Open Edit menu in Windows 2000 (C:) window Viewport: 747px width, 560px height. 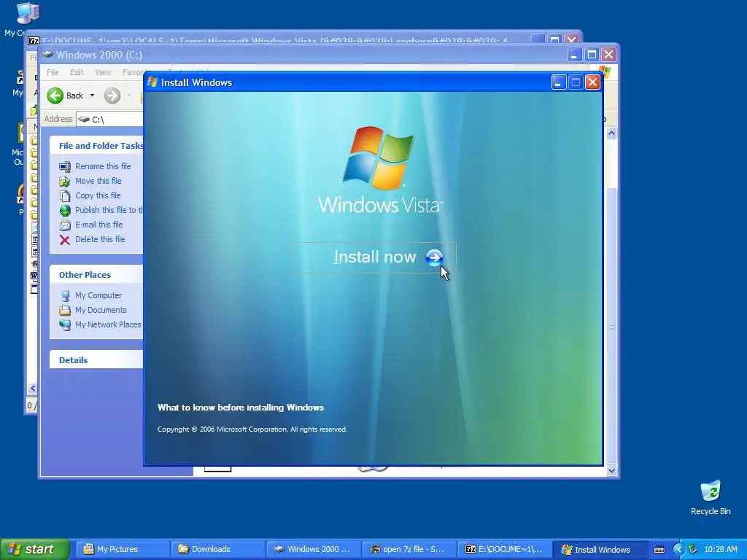pos(77,72)
